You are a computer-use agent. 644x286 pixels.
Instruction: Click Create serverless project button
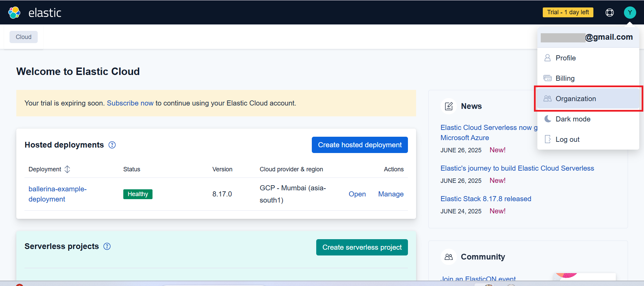coord(362,247)
